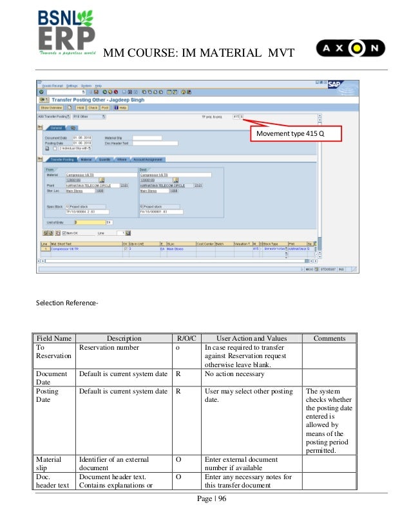Click the Help button with info icon
Image resolution: width=411 pixels, height=532 pixels.
tap(120, 108)
